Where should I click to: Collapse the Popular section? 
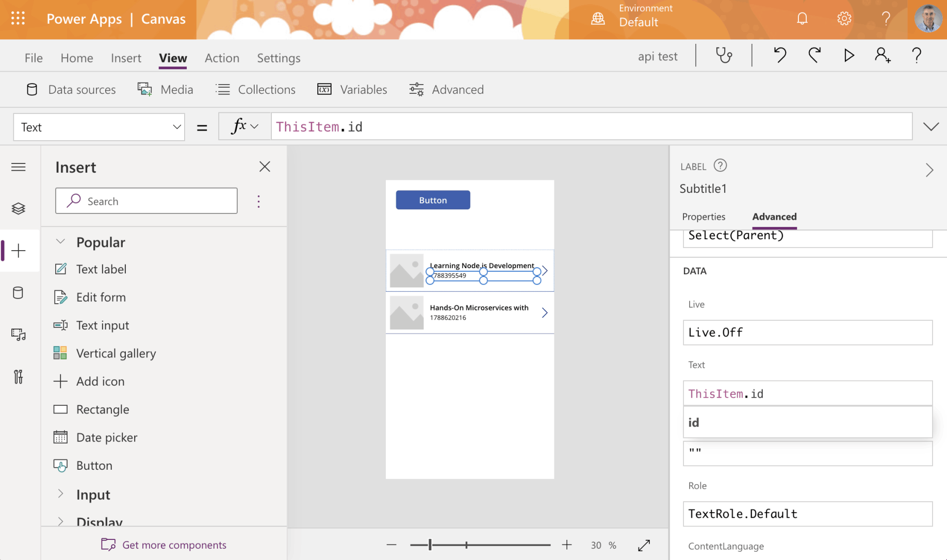coord(61,242)
